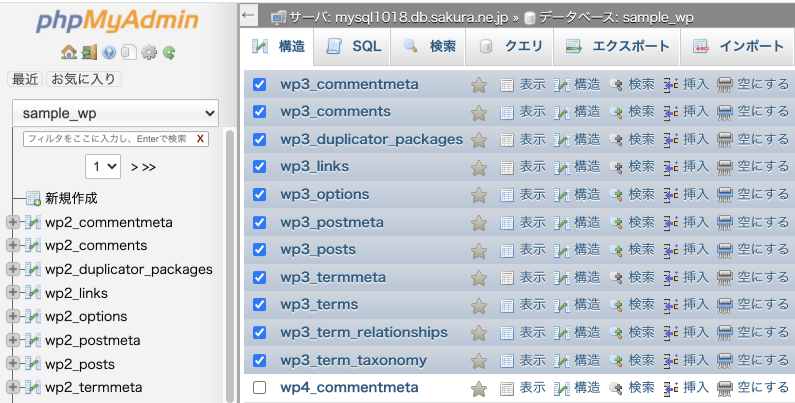The image size is (795, 403).
Task: Star the wp3_term_relationships table
Action: 479,334
